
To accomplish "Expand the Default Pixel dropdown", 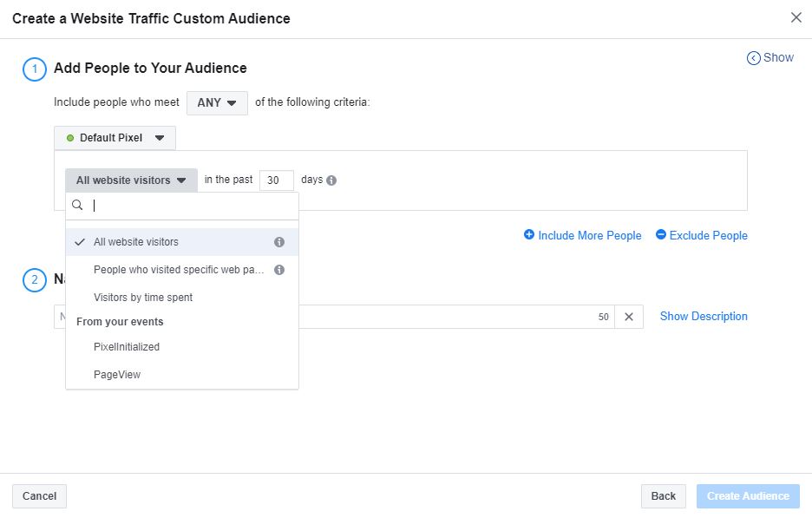I will tap(115, 138).
